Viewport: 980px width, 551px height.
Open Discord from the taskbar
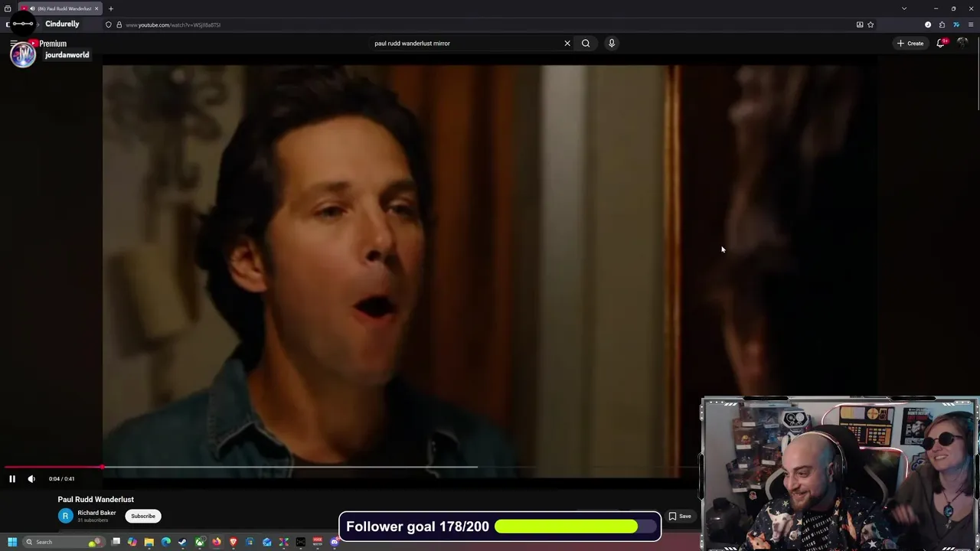coord(335,542)
